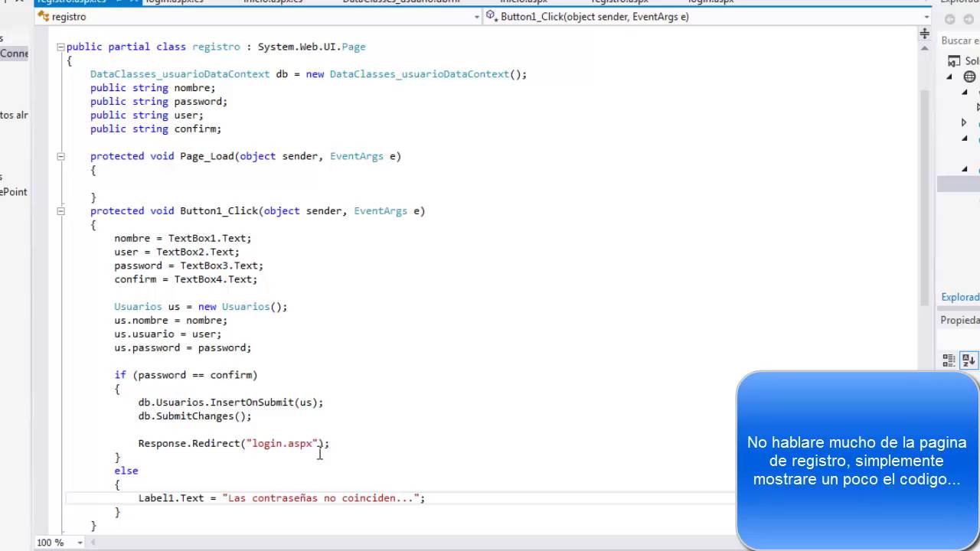Switch Properties to alphabetical sort
This screenshot has width=980, height=551.
969,360
